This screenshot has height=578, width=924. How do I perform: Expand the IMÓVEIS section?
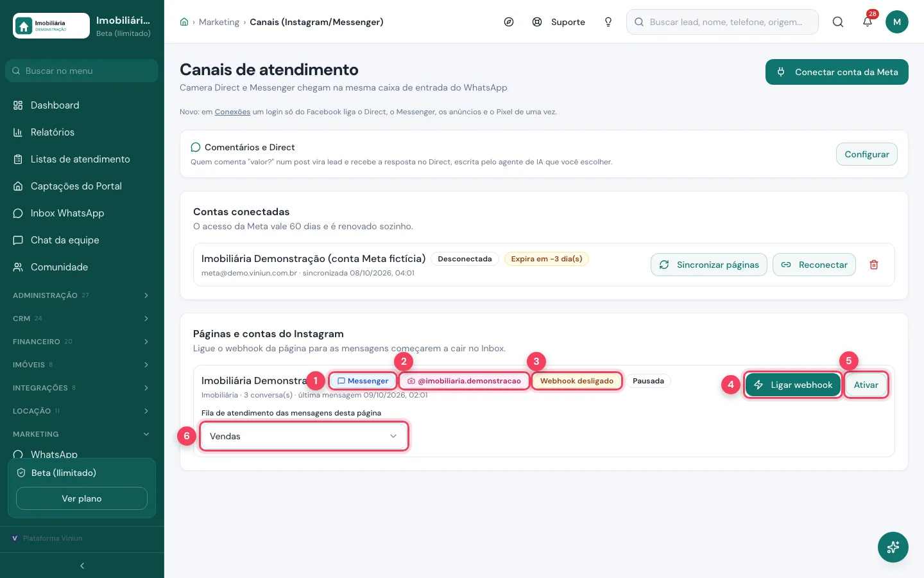[x=82, y=365]
